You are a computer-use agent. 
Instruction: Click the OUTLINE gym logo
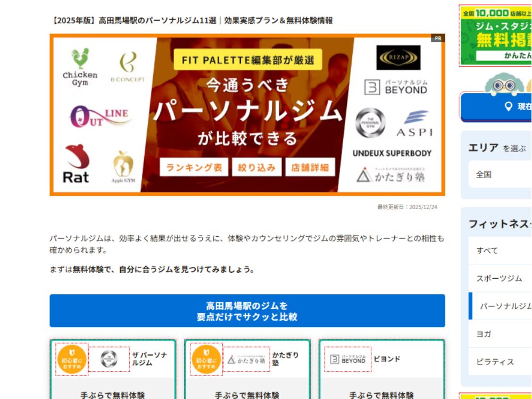click(99, 116)
